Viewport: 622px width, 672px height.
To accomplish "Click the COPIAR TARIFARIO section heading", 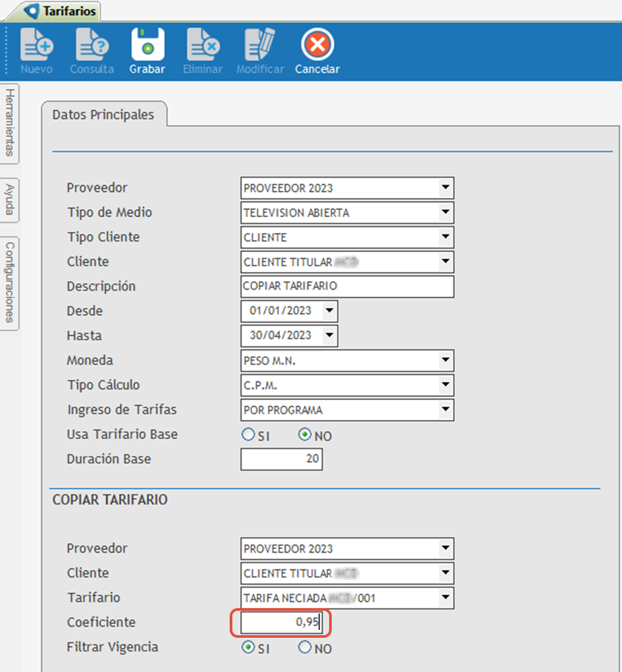I will pyautogui.click(x=110, y=500).
